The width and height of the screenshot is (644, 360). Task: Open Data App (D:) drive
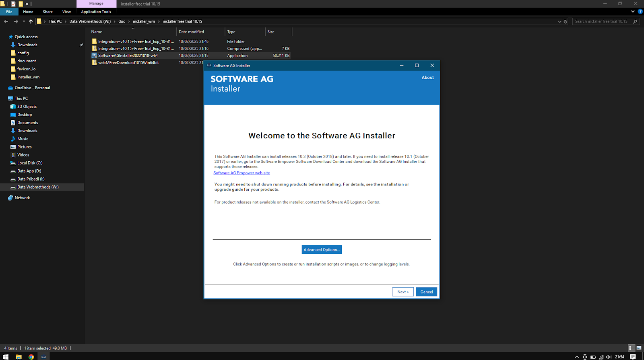(29, 171)
